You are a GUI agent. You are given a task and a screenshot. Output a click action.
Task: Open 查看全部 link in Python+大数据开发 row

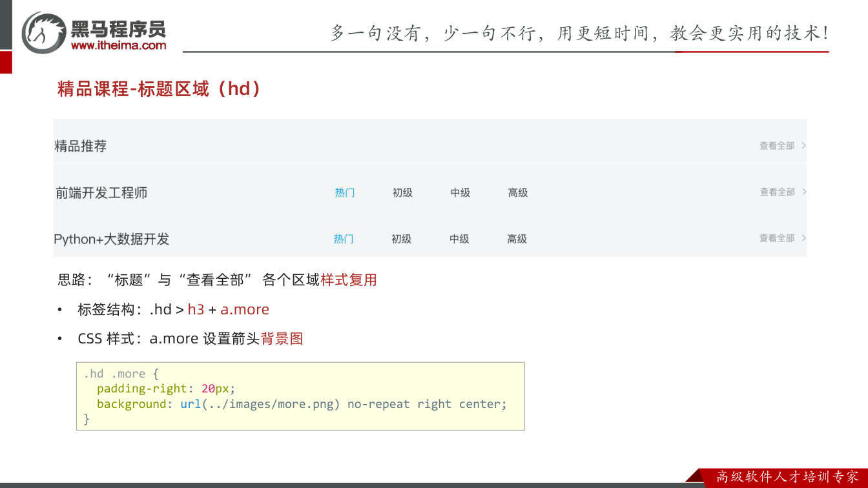coord(777,238)
